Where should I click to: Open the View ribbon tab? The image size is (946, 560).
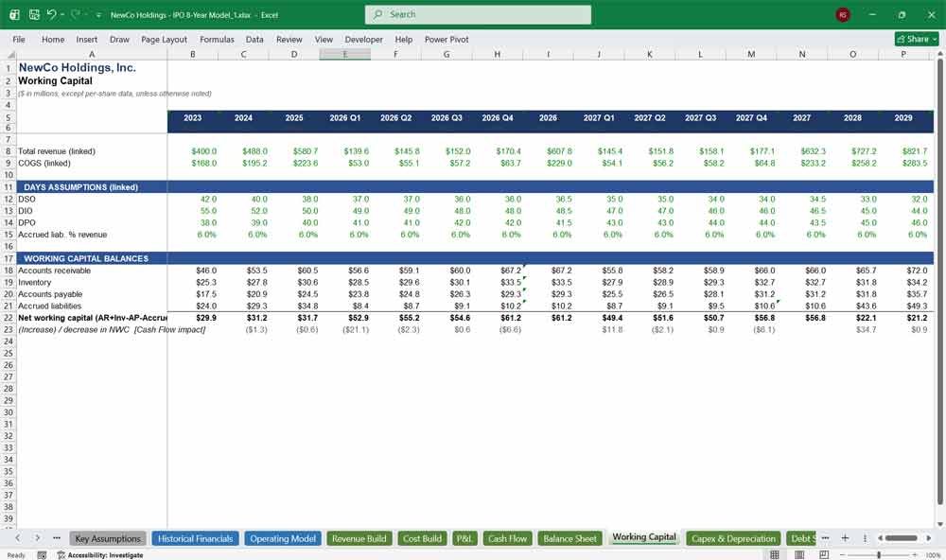tap(324, 39)
